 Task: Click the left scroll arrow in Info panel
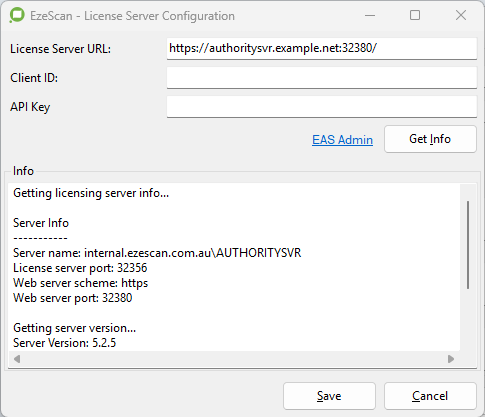pyautogui.click(x=17, y=359)
